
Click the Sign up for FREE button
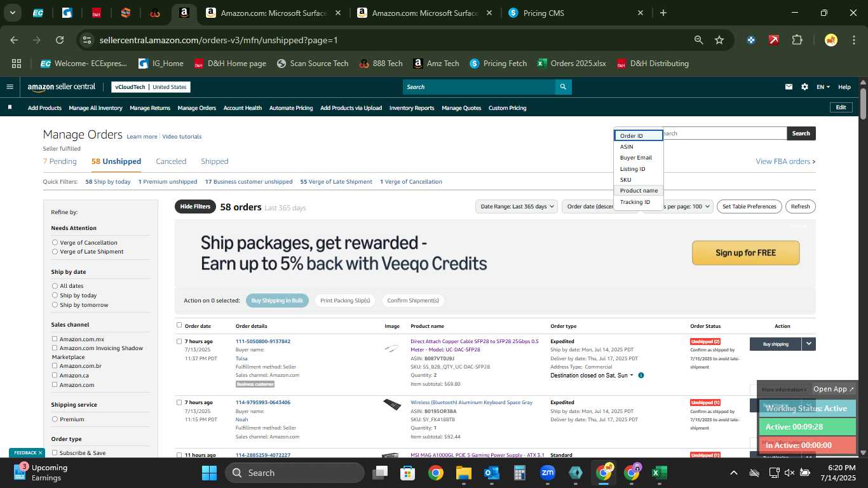[x=745, y=253]
